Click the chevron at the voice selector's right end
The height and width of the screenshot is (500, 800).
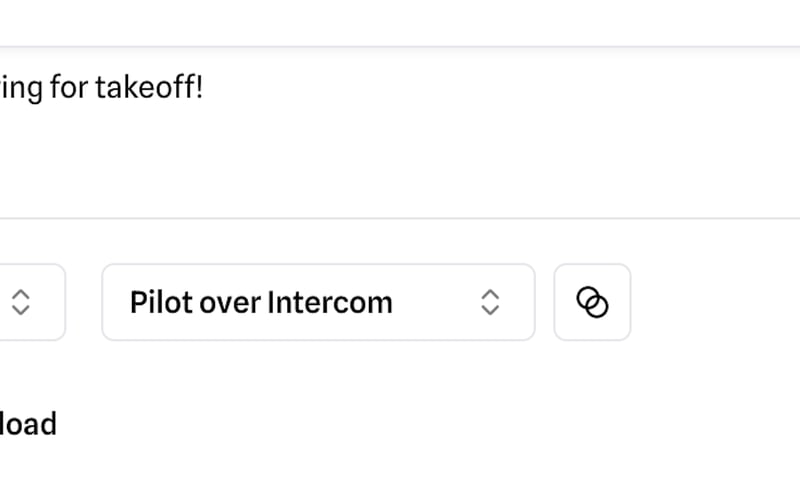[489, 302]
